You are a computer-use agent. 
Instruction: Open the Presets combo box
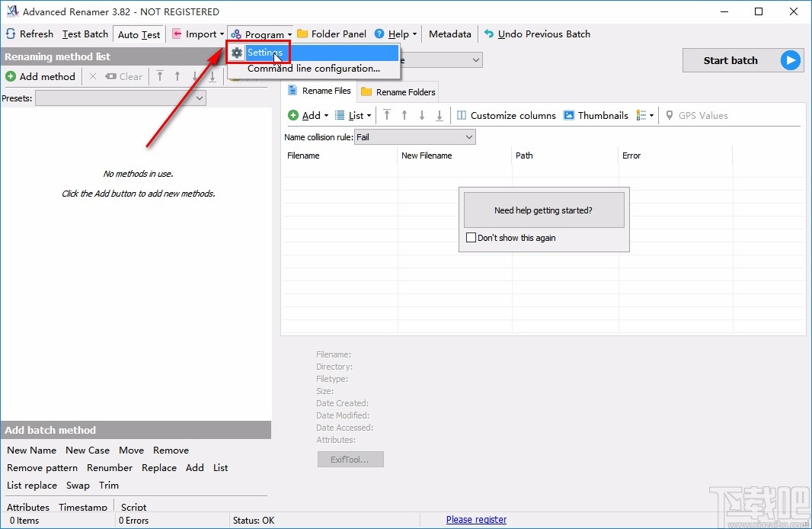coord(120,98)
